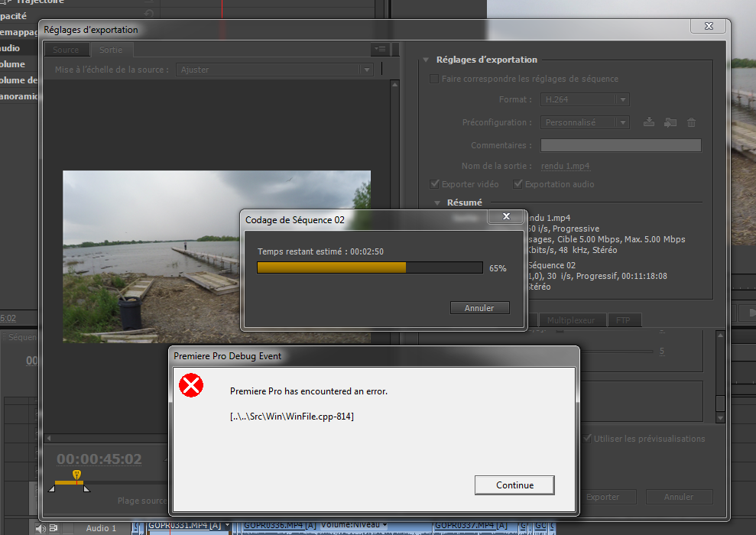Screen dimensions: 756x535
Task: Click the icon next to the Audio 1 speaker
Action: click(54, 528)
